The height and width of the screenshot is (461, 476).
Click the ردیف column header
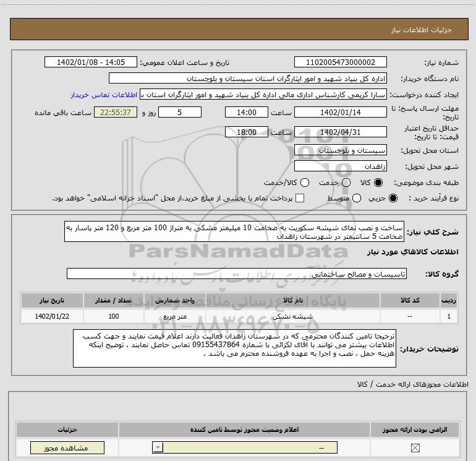point(449,300)
